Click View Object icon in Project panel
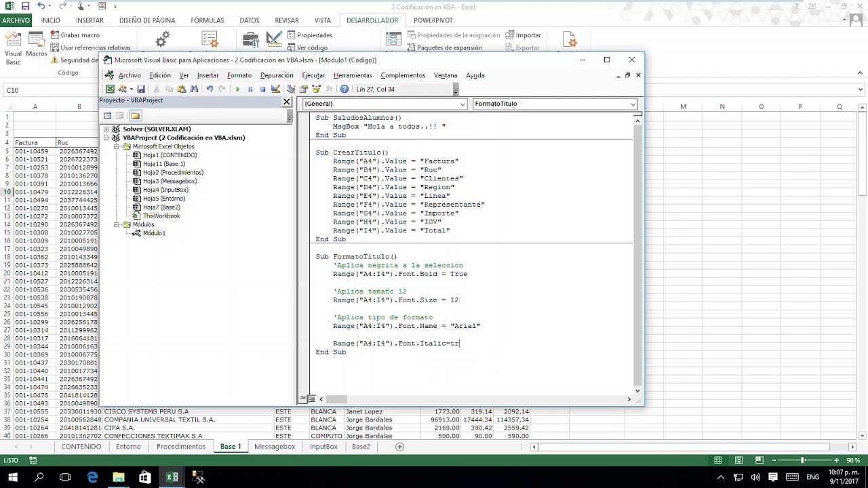This screenshot has height=488, width=868. coord(120,115)
